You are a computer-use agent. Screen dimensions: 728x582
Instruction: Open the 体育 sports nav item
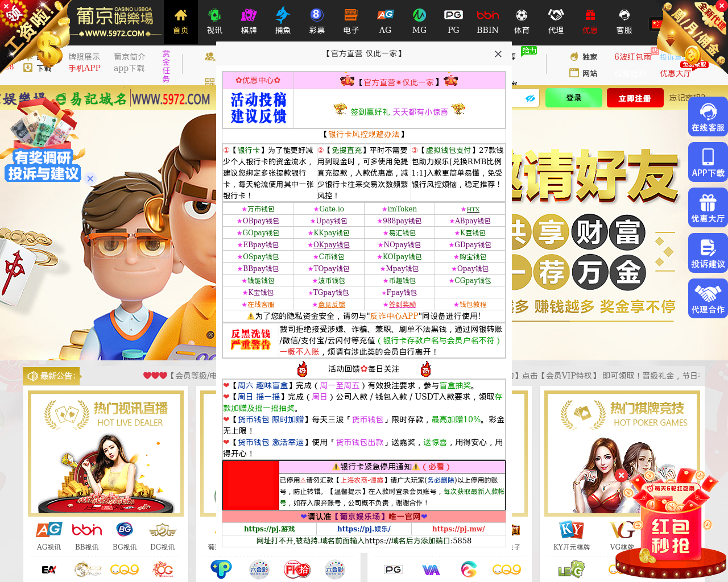coord(522,22)
